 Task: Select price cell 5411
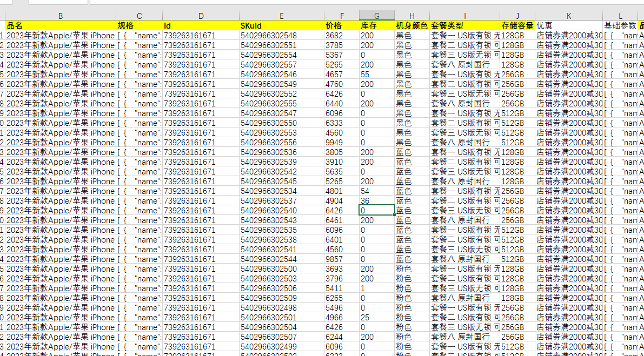pos(342,288)
